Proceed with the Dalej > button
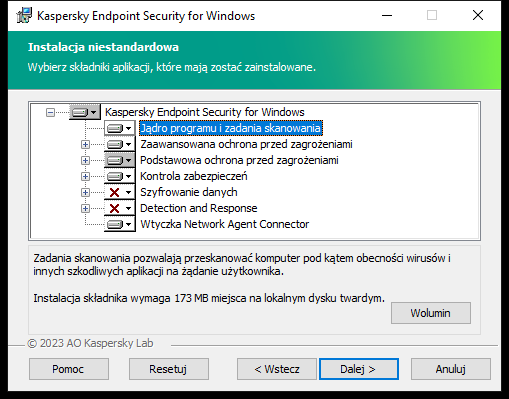 point(359,369)
